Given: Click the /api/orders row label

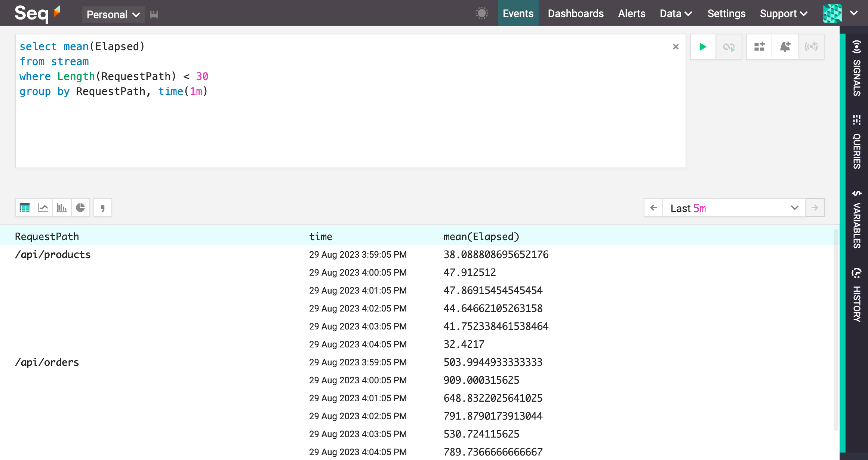Looking at the screenshot, I should pos(47,362).
